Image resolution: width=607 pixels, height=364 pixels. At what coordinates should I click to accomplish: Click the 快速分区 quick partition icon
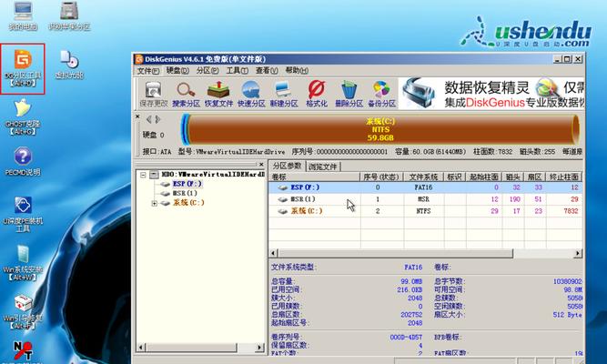pos(251,94)
